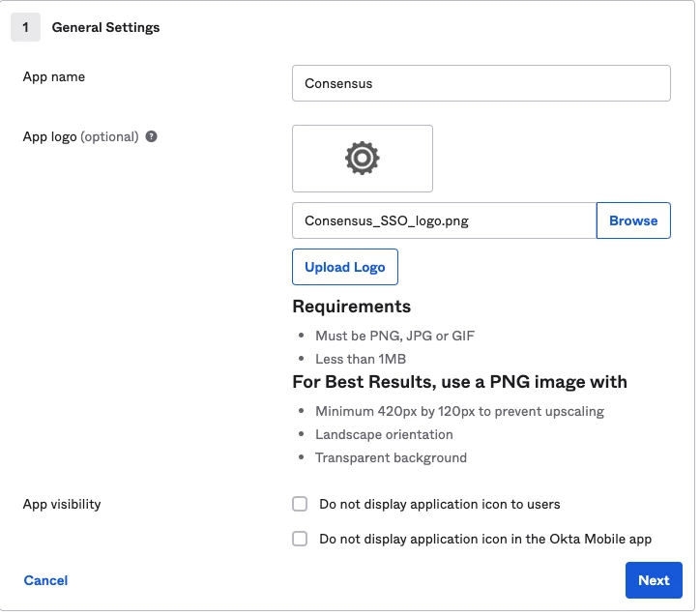
Task: Click the 'App visibility' label
Action: [62, 504]
